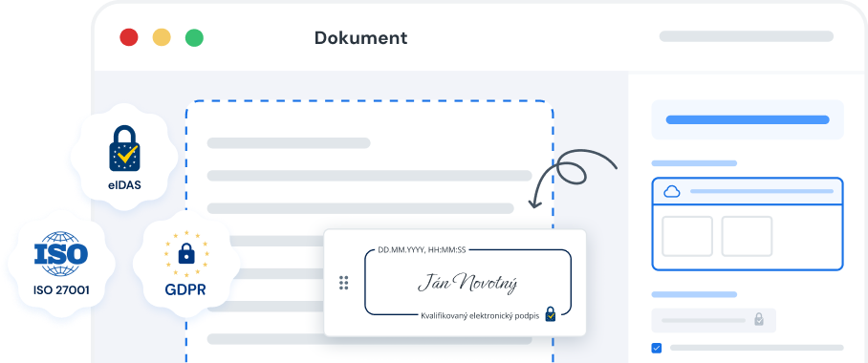The height and width of the screenshot is (363, 868).
Task: Click the red window close dot
Action: pyautogui.click(x=129, y=37)
